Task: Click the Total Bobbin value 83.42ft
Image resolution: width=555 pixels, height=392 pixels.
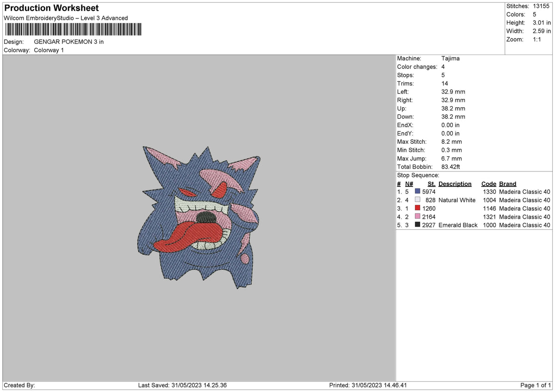Action: tap(451, 166)
